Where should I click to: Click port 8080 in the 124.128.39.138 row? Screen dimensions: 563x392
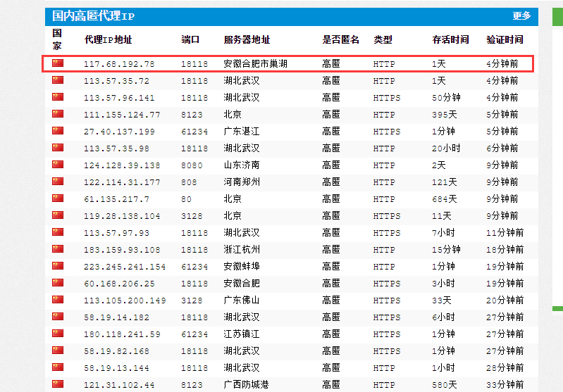(x=192, y=165)
